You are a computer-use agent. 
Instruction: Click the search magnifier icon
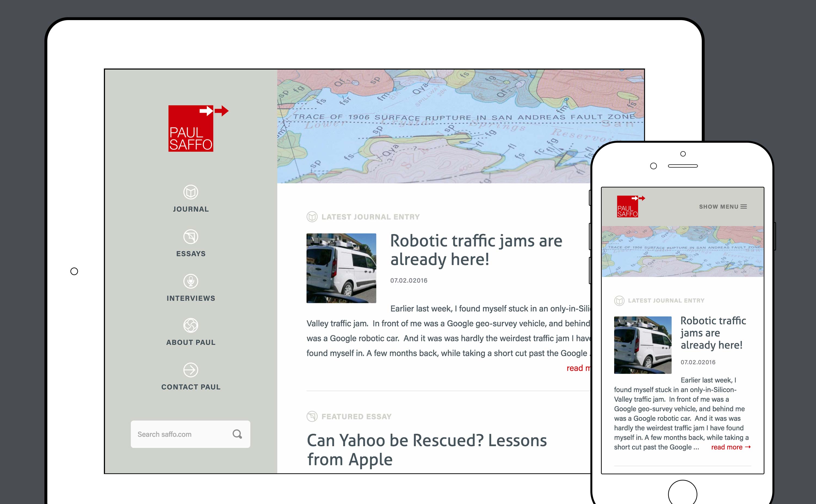click(238, 434)
